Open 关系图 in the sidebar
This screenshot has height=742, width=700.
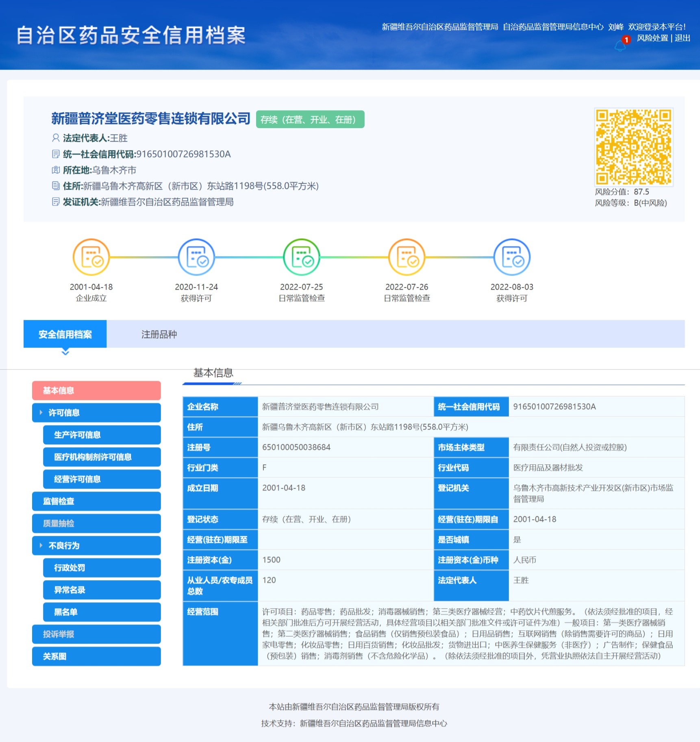(96, 656)
